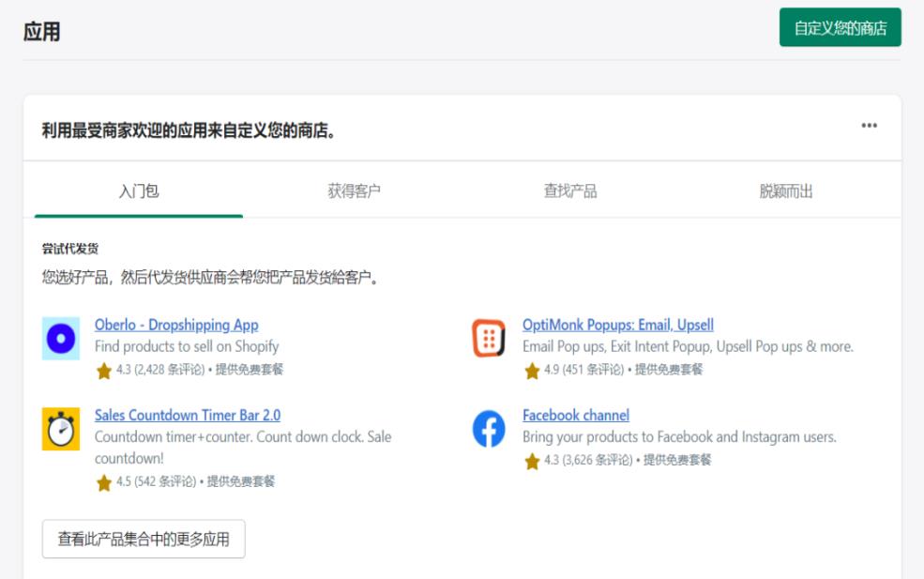Click the Facebook channel logo icon
The image size is (924, 579).
click(489, 429)
